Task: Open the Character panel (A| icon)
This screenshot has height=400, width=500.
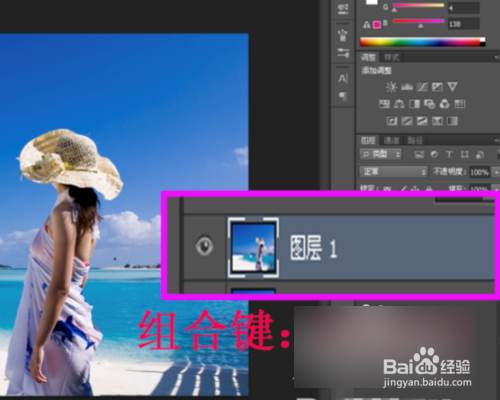Action: 343,79
